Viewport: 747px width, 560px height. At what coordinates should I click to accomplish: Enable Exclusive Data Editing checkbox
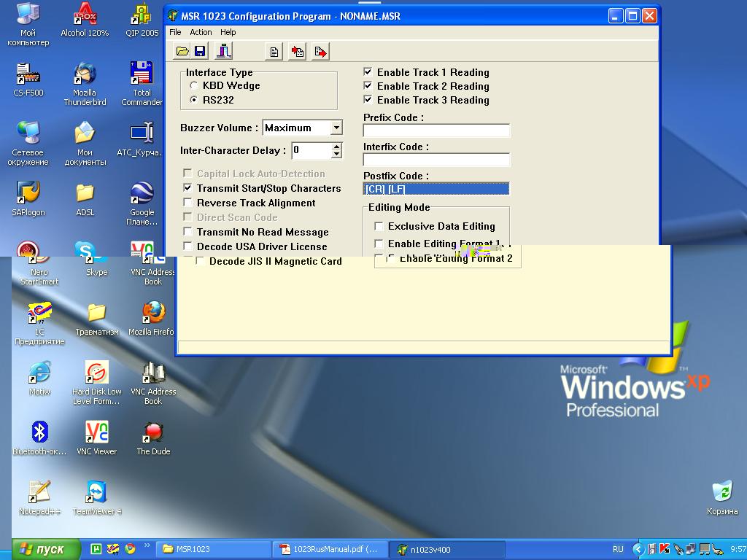click(x=379, y=226)
